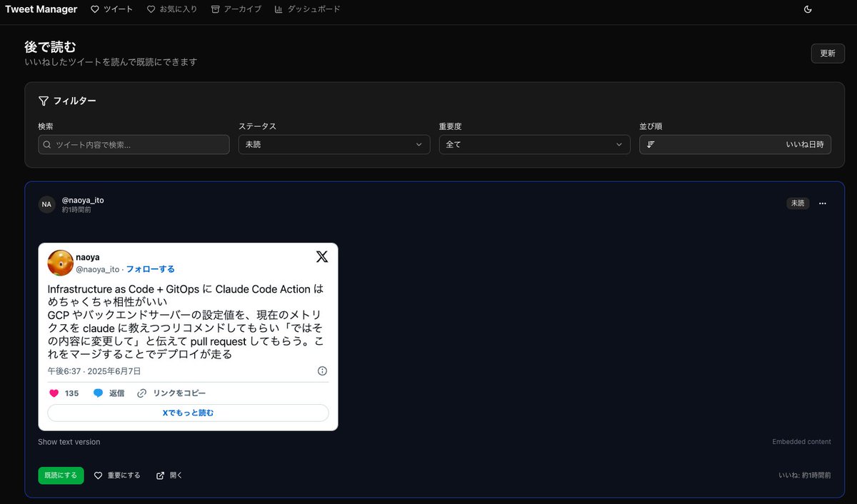Click the 重要にする heart button
This screenshot has height=504, width=857.
pyautogui.click(x=117, y=475)
